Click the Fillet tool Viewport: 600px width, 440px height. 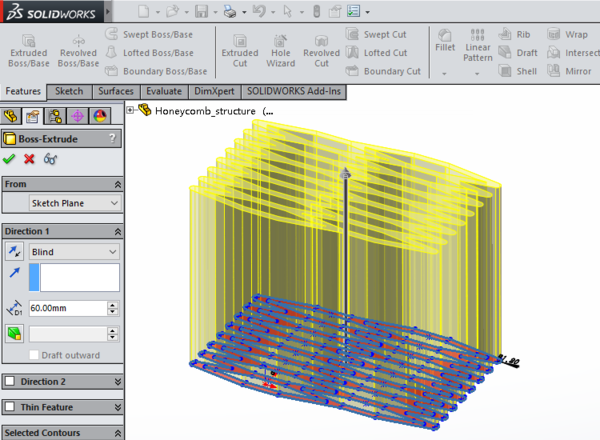click(445, 41)
